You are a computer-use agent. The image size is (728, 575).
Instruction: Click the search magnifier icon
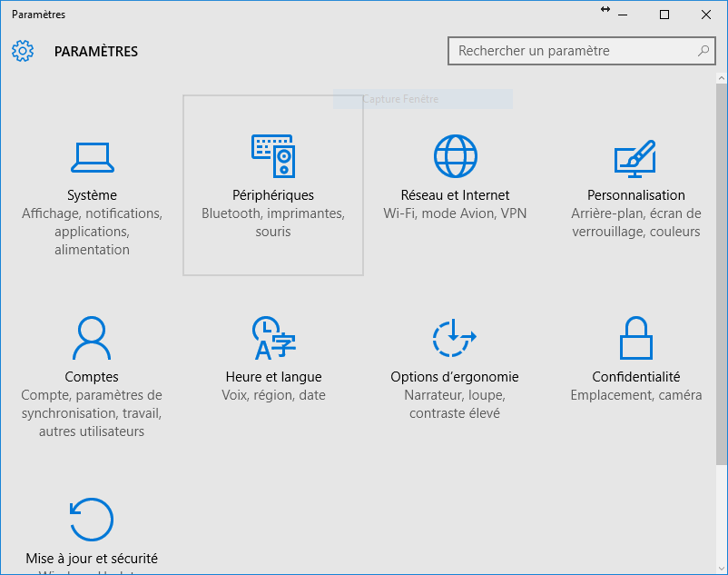[x=703, y=51]
